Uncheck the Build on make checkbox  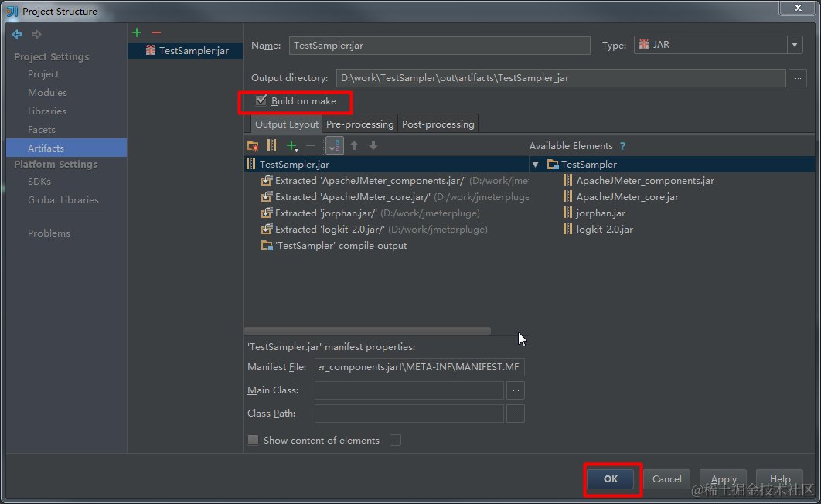point(261,100)
